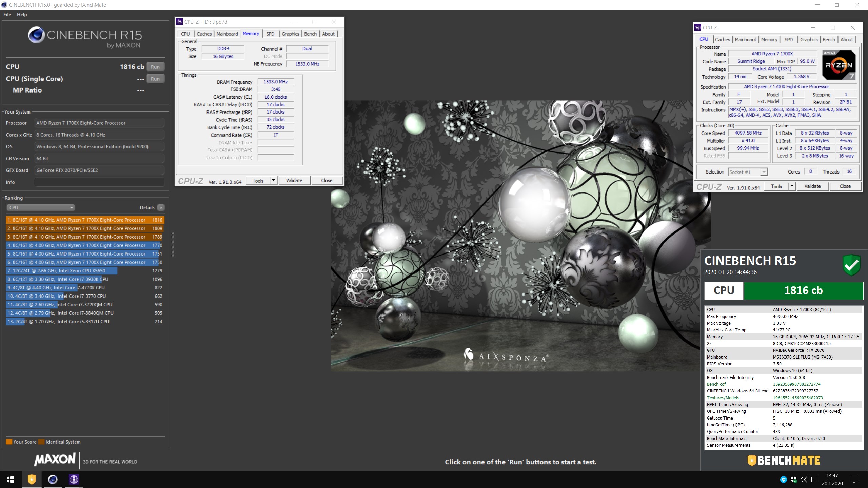The width and height of the screenshot is (868, 488).
Task: Open Windows Security tray icon
Action: point(794,480)
